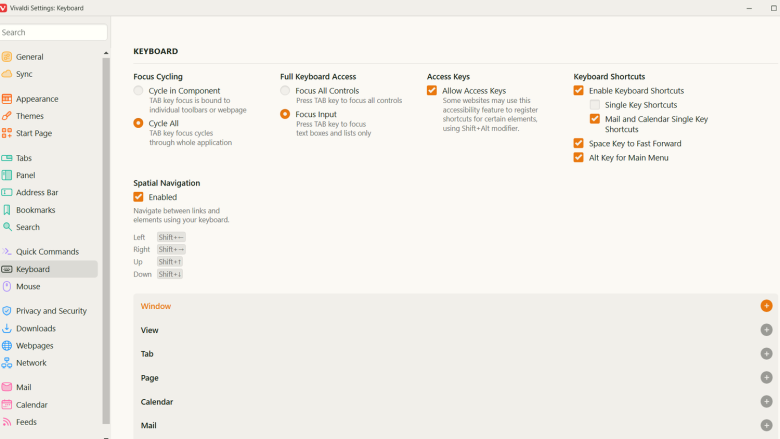Expand the View shortcuts plus button
This screenshot has height=439, width=780.
coord(766,330)
